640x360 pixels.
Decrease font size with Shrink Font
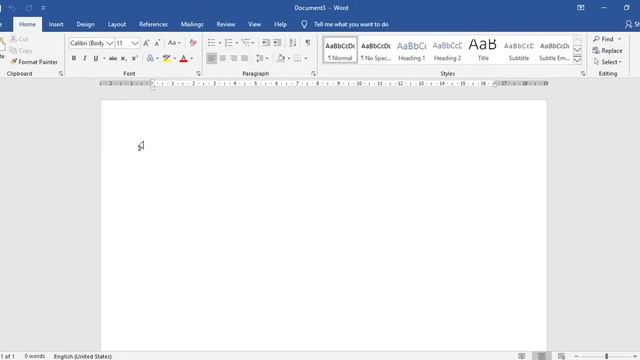tap(157, 43)
